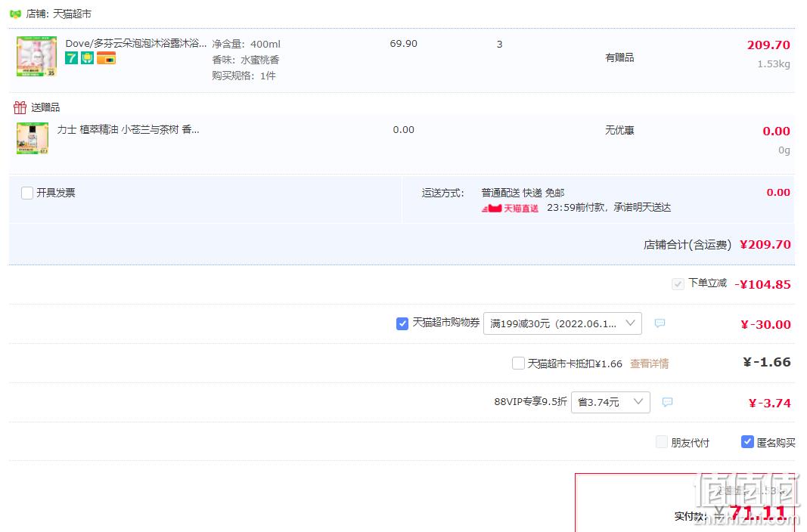807x532 pixels.
Task: Open the Dove body wash product thumbnail
Action: [x=36, y=57]
